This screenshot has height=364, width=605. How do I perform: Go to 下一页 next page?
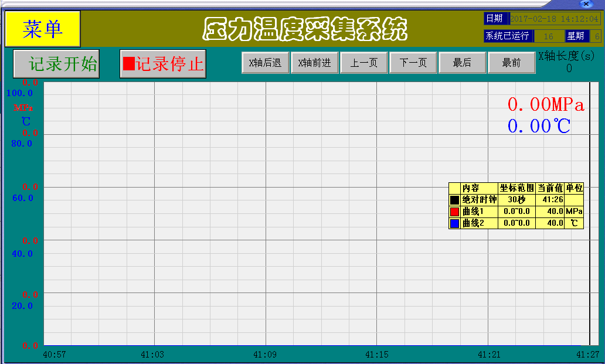[413, 63]
